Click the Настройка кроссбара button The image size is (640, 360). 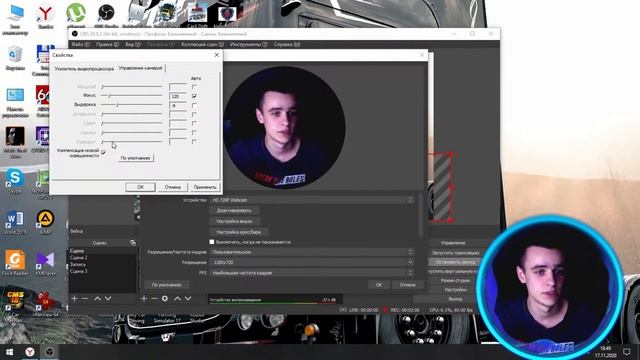coord(238,232)
